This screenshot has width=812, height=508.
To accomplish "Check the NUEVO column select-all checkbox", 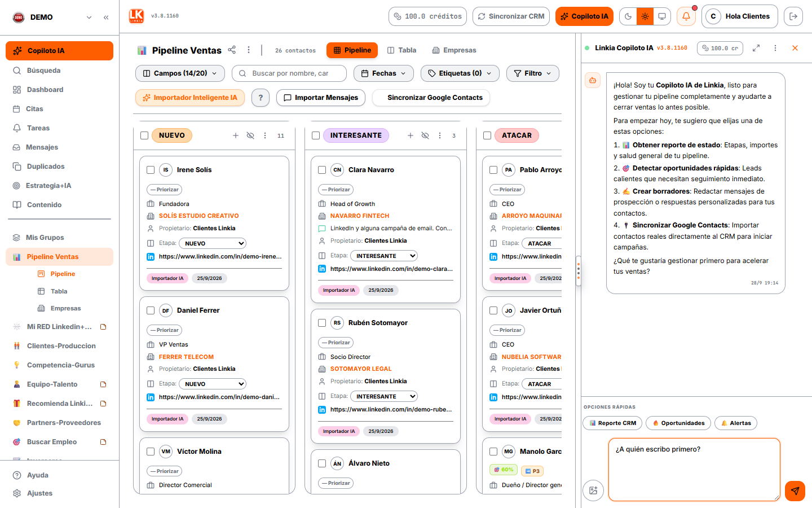I will [x=144, y=135].
